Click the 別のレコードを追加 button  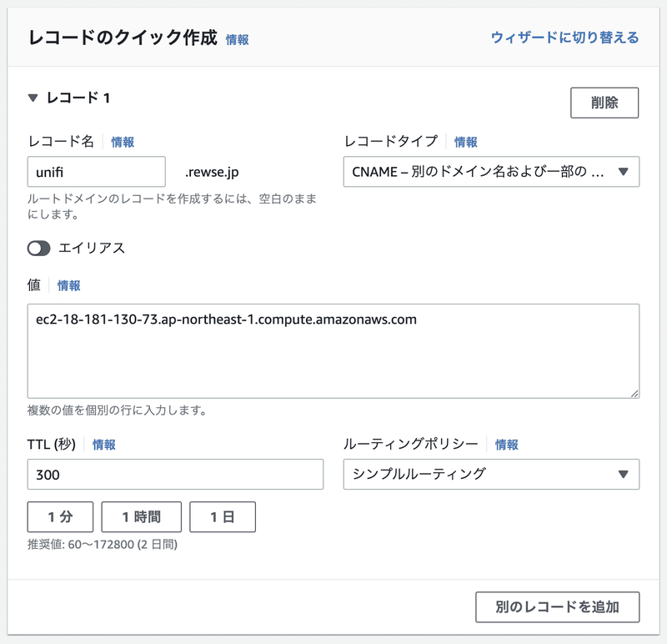(x=556, y=607)
